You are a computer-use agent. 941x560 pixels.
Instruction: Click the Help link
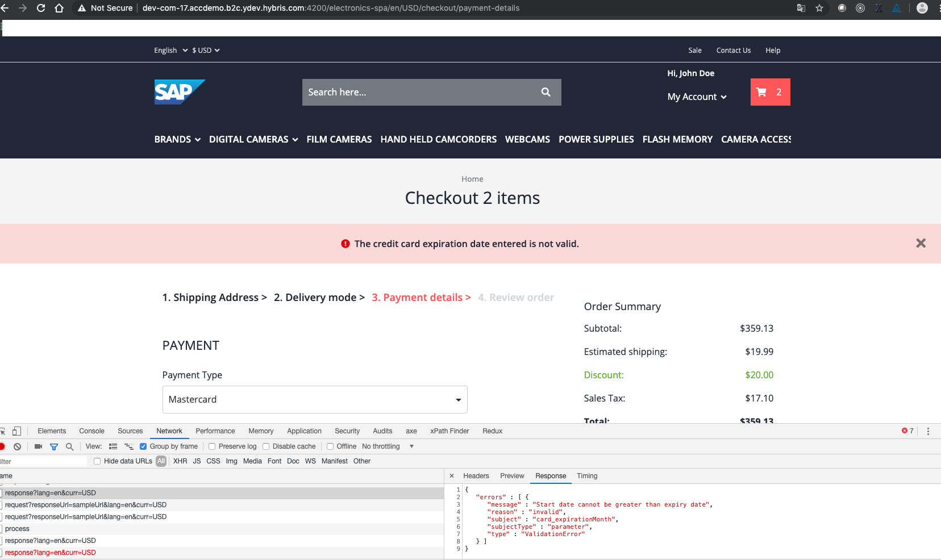coord(773,50)
